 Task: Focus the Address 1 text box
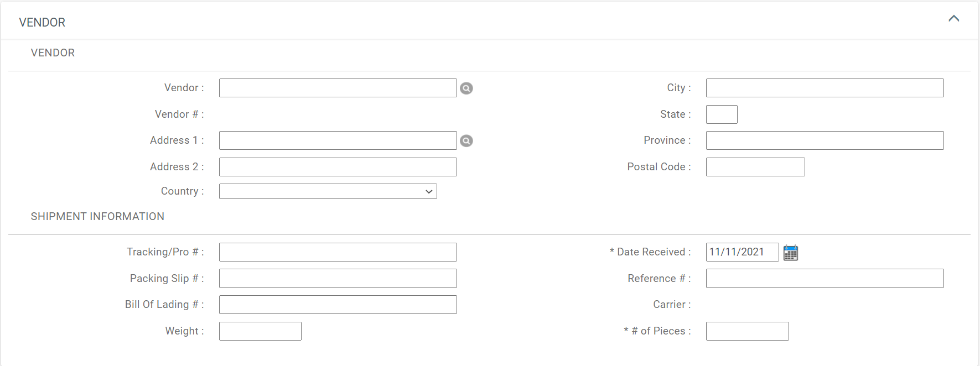click(x=338, y=140)
